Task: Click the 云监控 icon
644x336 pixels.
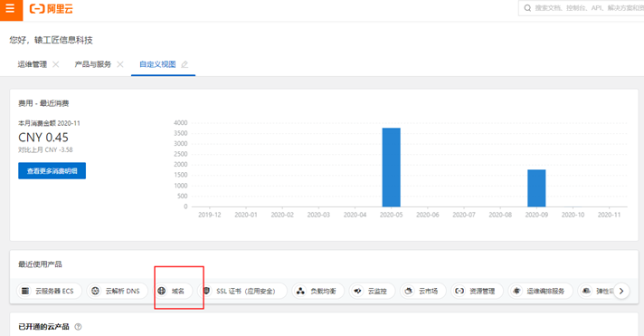Action: pyautogui.click(x=358, y=291)
